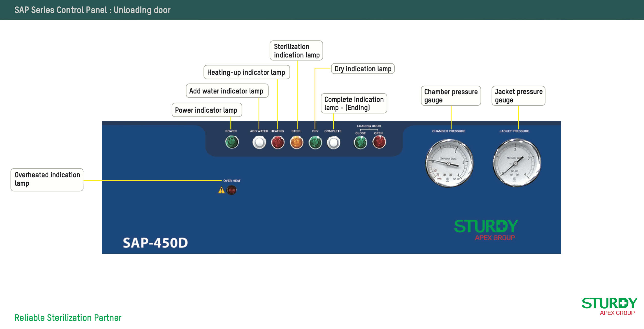Image resolution: width=644 pixels, height=329 pixels.
Task: Click the CHAMBER PRESSURE panel label
Action: [449, 131]
